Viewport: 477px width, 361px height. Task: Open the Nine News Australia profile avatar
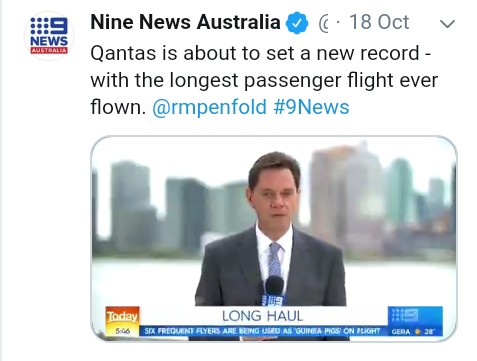pyautogui.click(x=49, y=36)
